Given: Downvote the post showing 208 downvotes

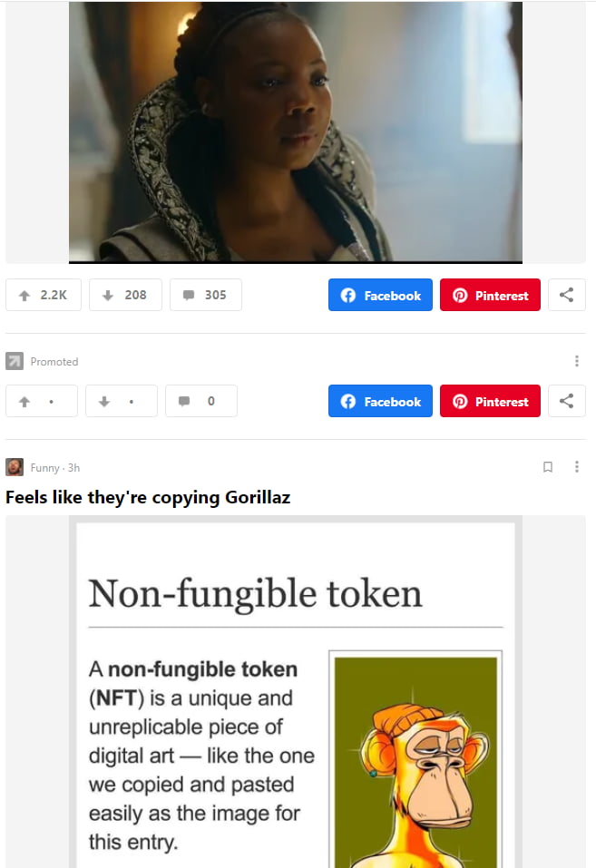Looking at the screenshot, I should coord(125,295).
